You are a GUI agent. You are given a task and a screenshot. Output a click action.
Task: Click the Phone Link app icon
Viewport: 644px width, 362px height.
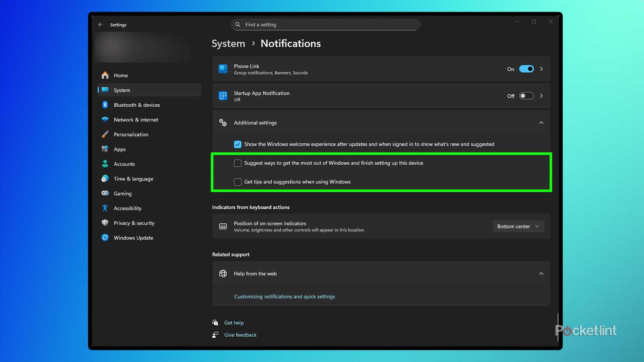(223, 69)
